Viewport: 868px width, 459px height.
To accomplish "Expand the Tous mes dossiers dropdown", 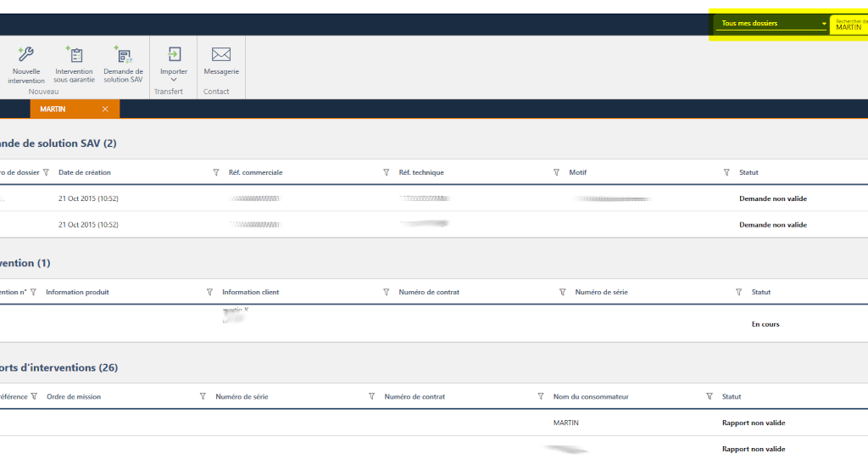I will click(823, 24).
